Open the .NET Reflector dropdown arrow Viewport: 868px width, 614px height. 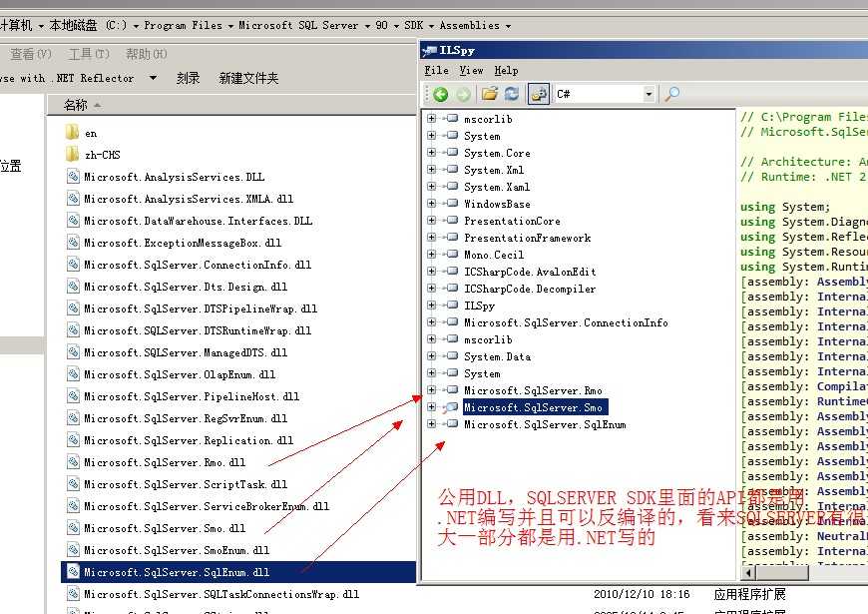(x=153, y=78)
